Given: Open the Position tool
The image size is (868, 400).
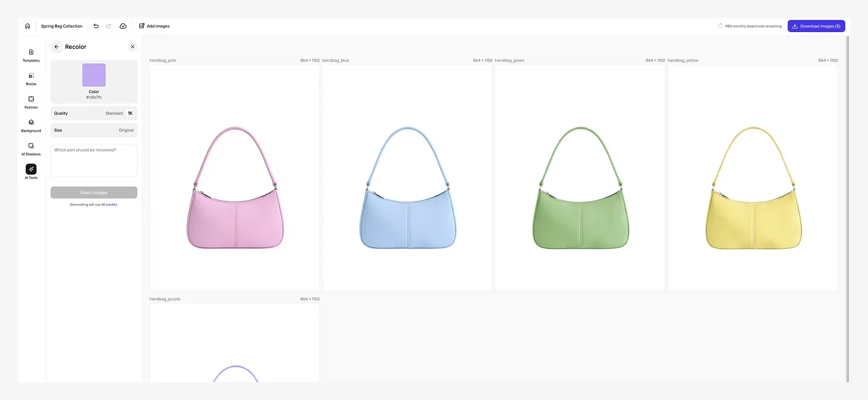Looking at the screenshot, I should (x=31, y=102).
